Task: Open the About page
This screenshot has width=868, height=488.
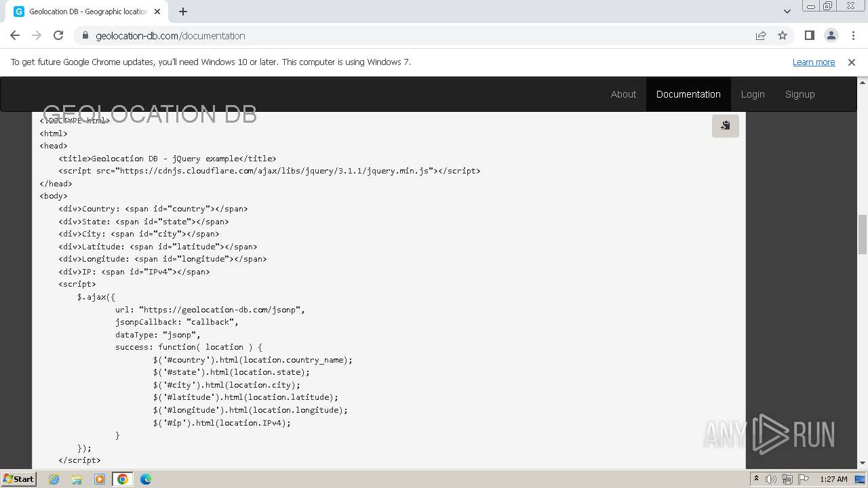Action: pos(623,94)
